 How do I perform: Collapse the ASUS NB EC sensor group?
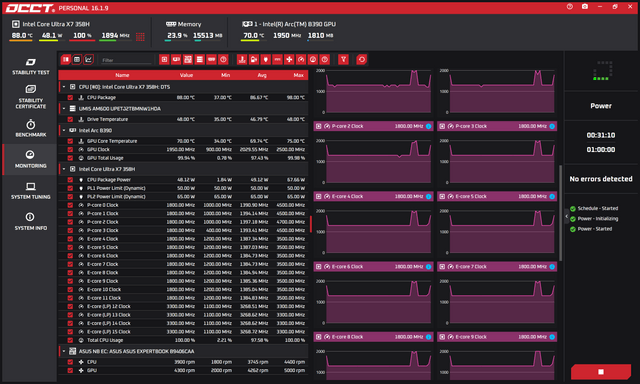tap(64, 351)
